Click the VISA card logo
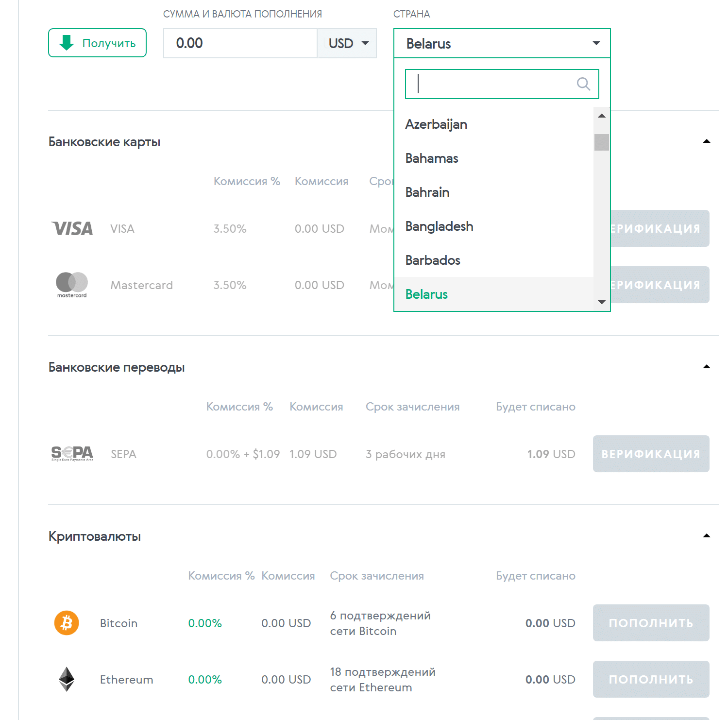The image size is (728, 720). (72, 229)
